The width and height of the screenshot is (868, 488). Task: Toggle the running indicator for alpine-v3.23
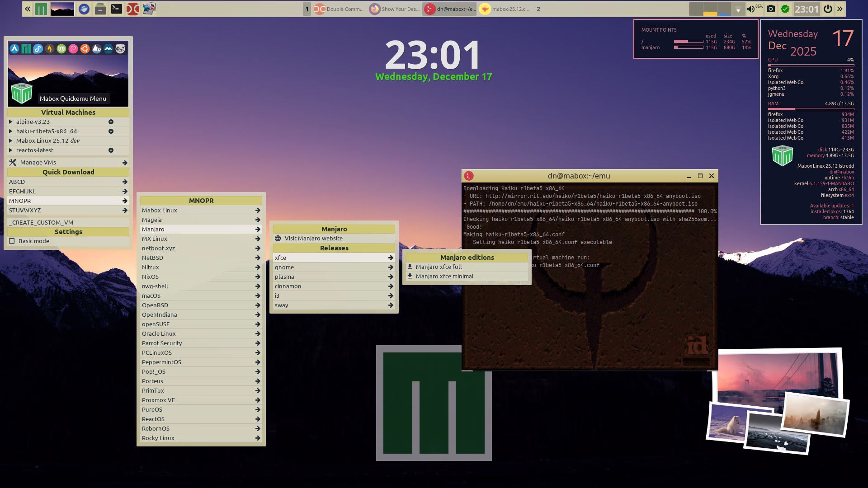click(x=111, y=122)
